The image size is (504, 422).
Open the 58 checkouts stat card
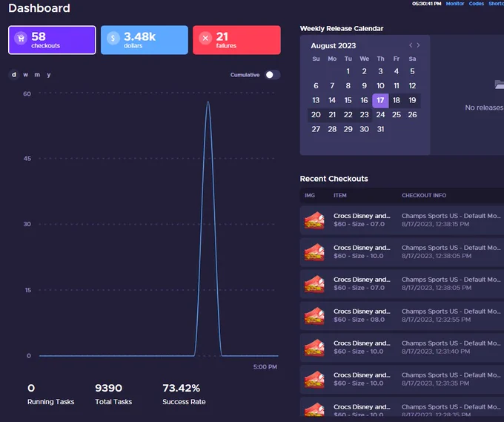pyautogui.click(x=52, y=40)
